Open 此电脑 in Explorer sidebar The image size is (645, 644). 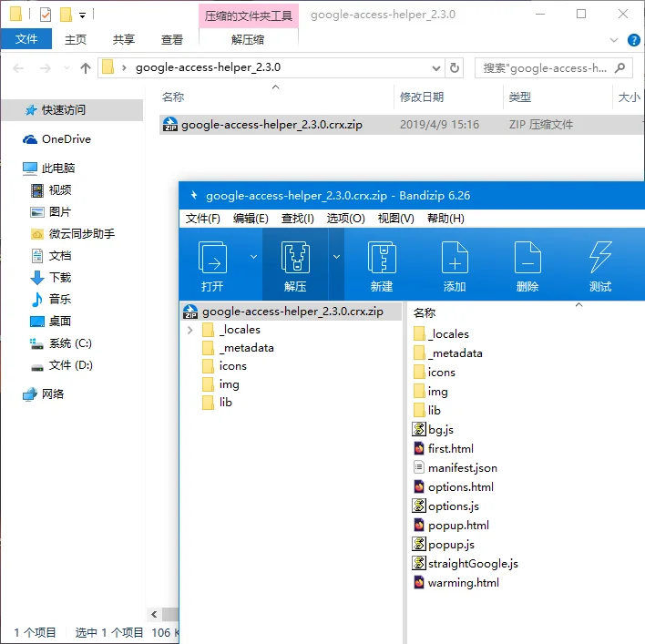point(48,169)
